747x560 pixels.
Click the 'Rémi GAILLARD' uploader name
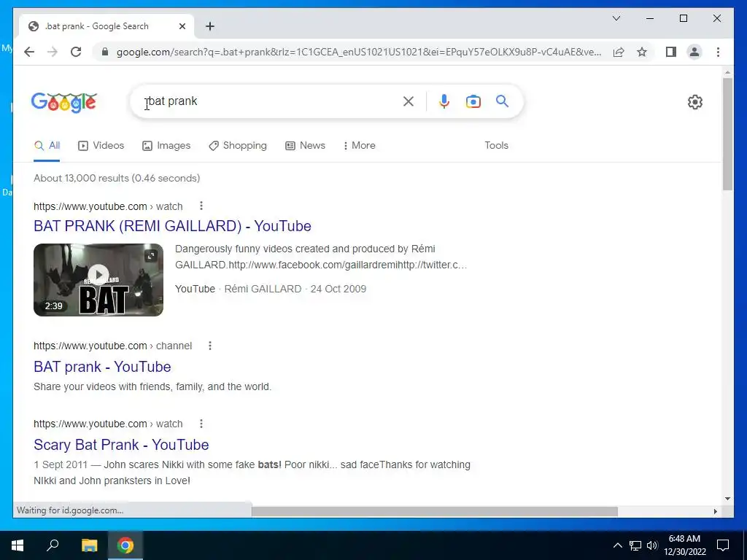pyautogui.click(x=263, y=289)
